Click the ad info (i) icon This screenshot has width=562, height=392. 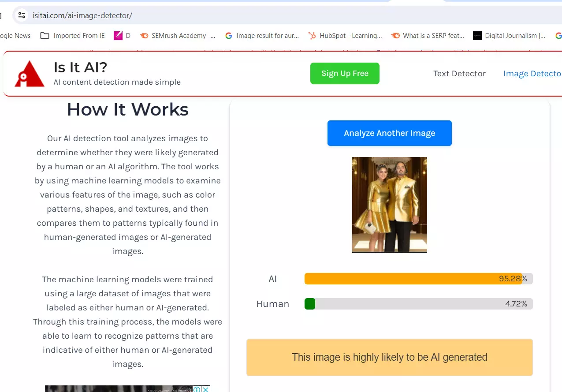click(197, 389)
